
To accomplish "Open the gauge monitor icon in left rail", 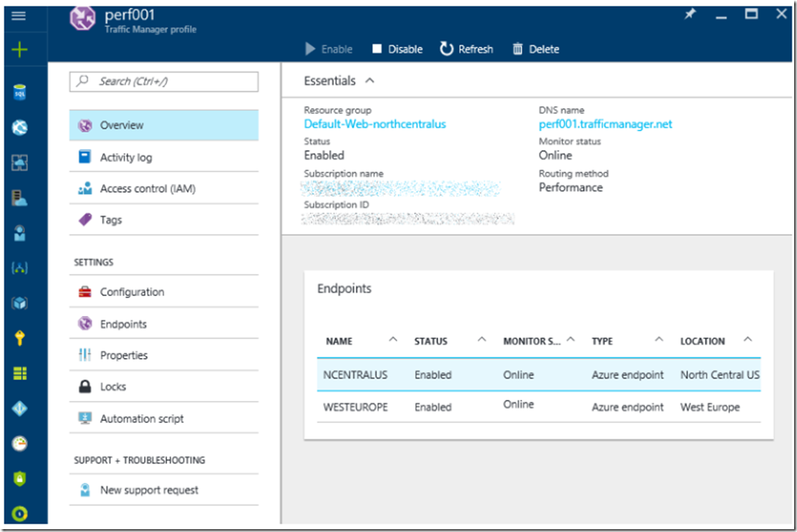I will (19, 444).
